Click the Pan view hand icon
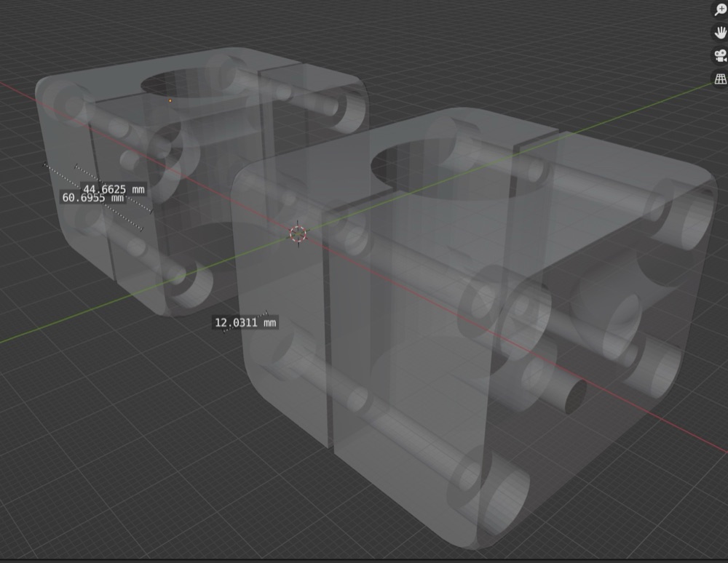 coord(720,33)
